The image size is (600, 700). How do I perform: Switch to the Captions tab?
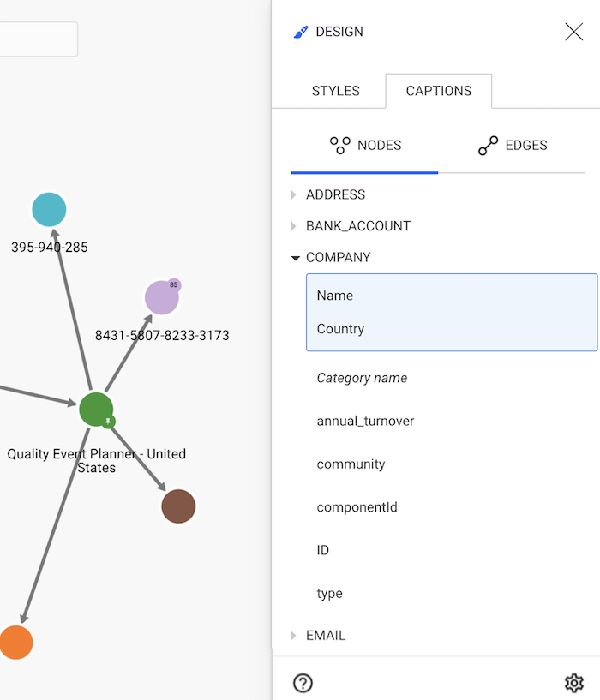click(439, 91)
